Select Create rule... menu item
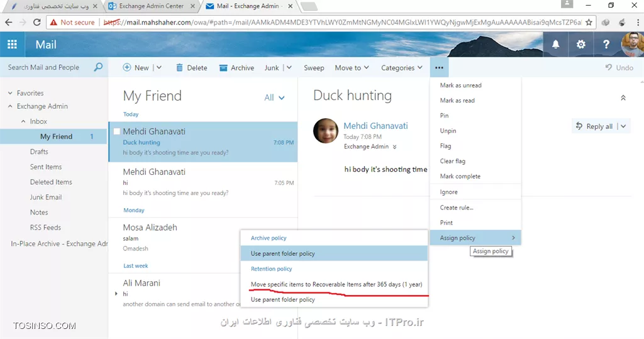 [475, 208]
